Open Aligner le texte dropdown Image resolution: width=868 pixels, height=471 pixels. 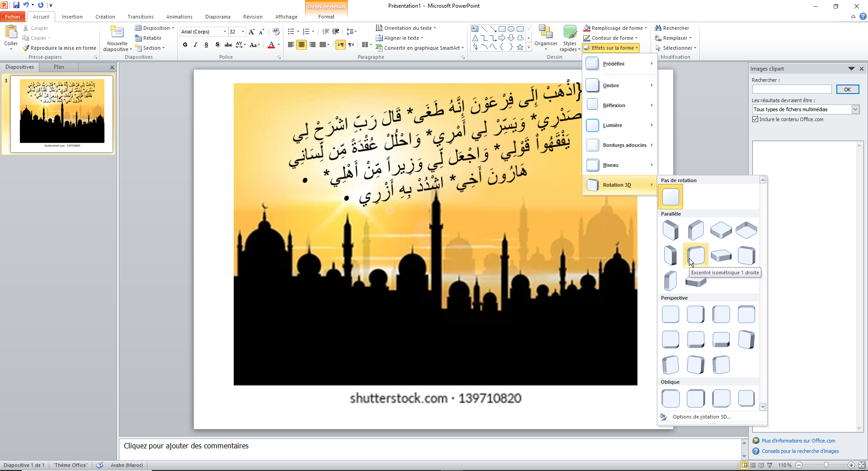click(400, 38)
